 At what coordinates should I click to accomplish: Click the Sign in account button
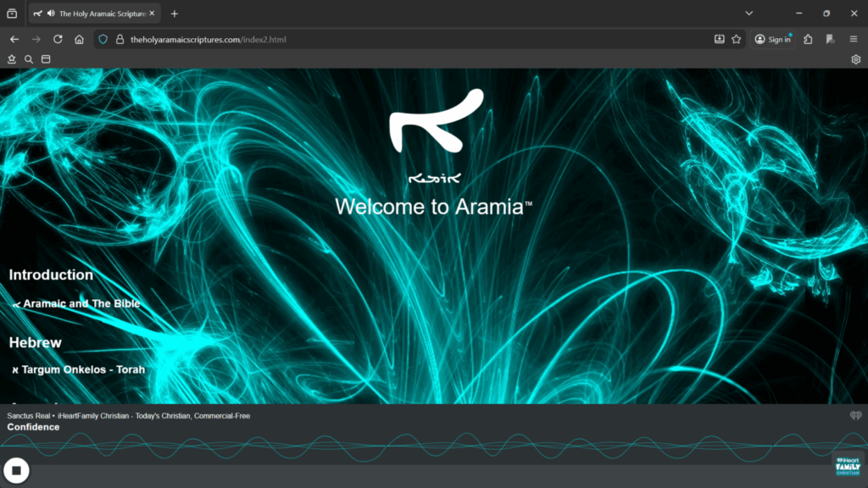pos(772,39)
